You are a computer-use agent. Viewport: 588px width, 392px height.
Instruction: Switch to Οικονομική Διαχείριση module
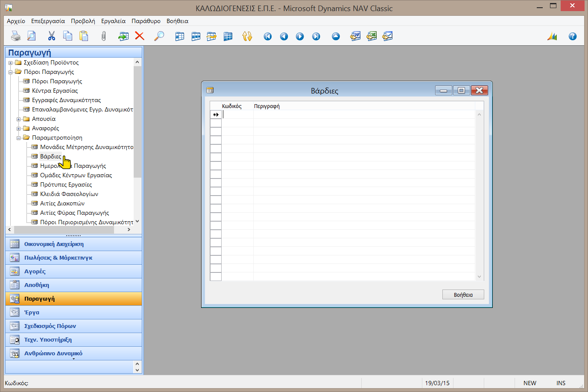click(73, 244)
